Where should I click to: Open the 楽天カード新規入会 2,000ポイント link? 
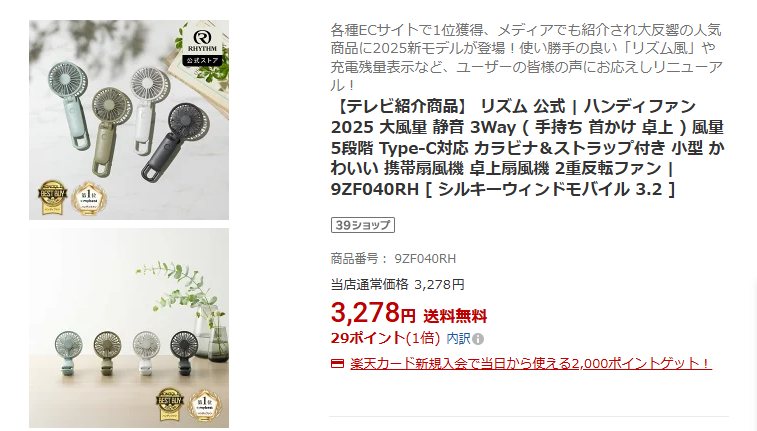[x=531, y=363]
